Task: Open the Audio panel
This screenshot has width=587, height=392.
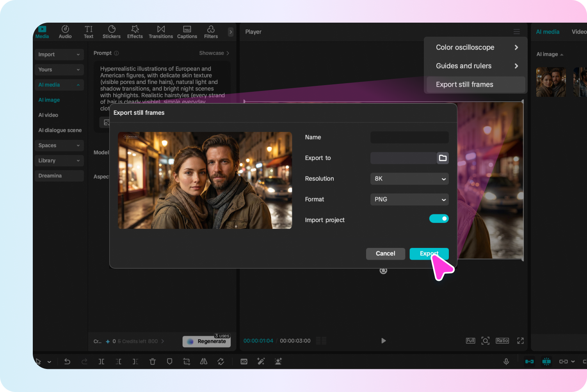Action: coord(65,32)
